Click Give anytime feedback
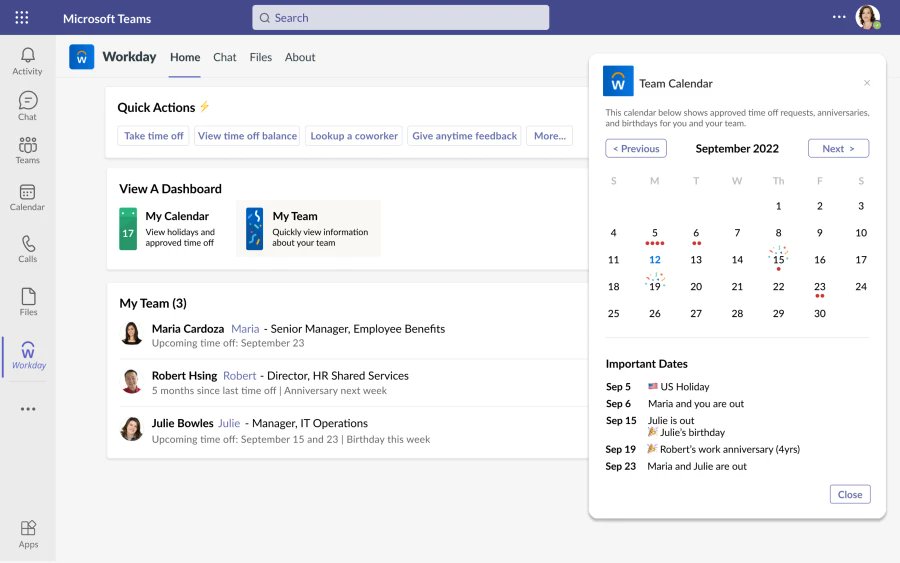 464,136
